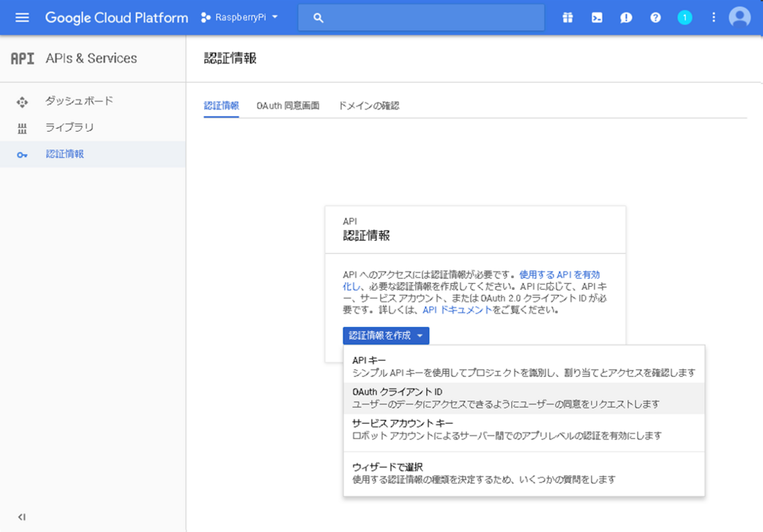The image size is (763, 532).
Task: Click the key icon in sidebar
Action: 22,155
